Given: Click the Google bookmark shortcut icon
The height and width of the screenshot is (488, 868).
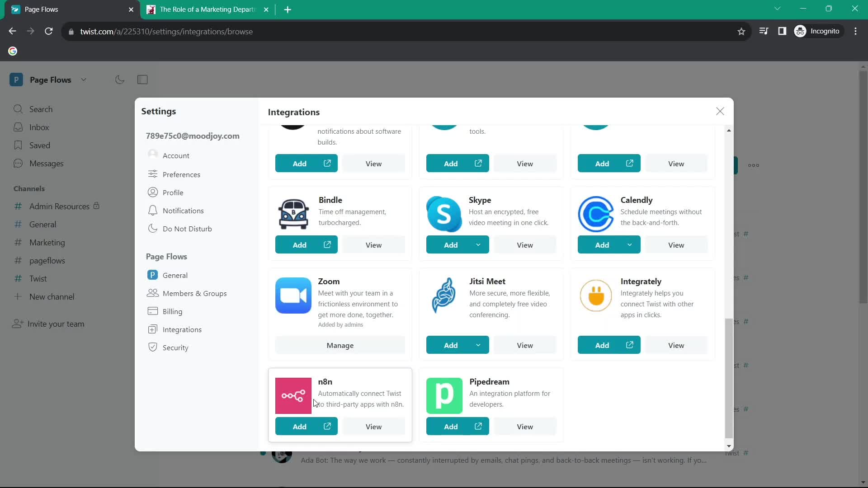Looking at the screenshot, I should [x=13, y=51].
